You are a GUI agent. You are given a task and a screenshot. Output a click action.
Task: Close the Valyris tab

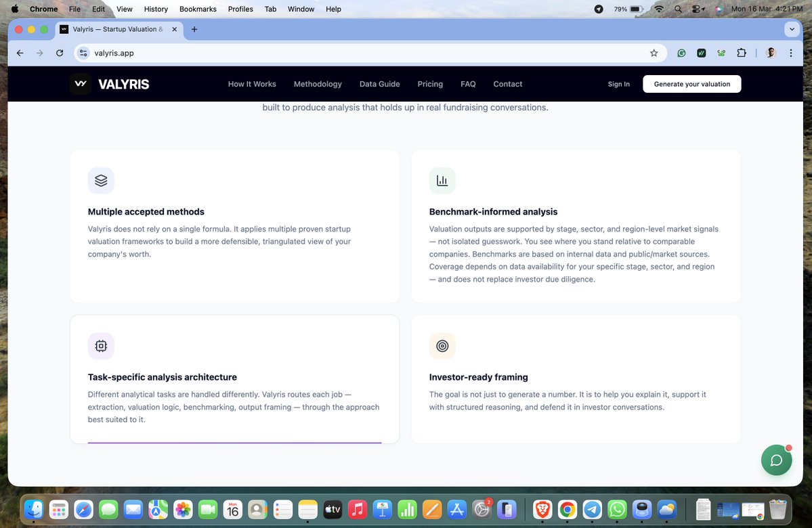(175, 30)
